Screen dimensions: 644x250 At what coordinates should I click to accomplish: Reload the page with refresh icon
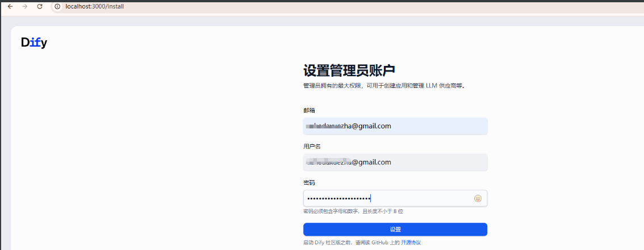click(40, 7)
